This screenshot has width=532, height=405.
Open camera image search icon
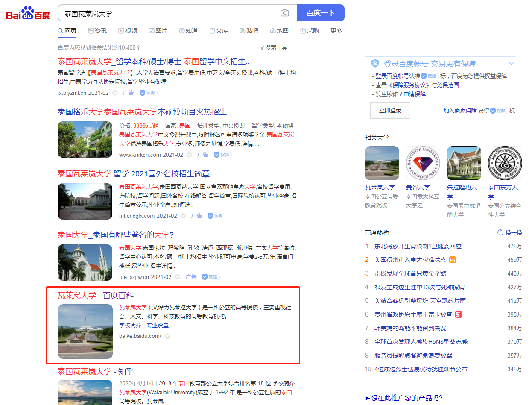click(x=285, y=13)
